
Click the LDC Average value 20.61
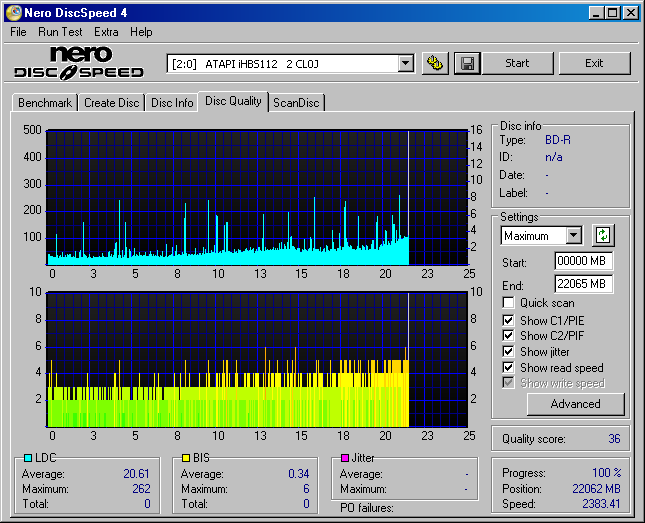coord(136,474)
